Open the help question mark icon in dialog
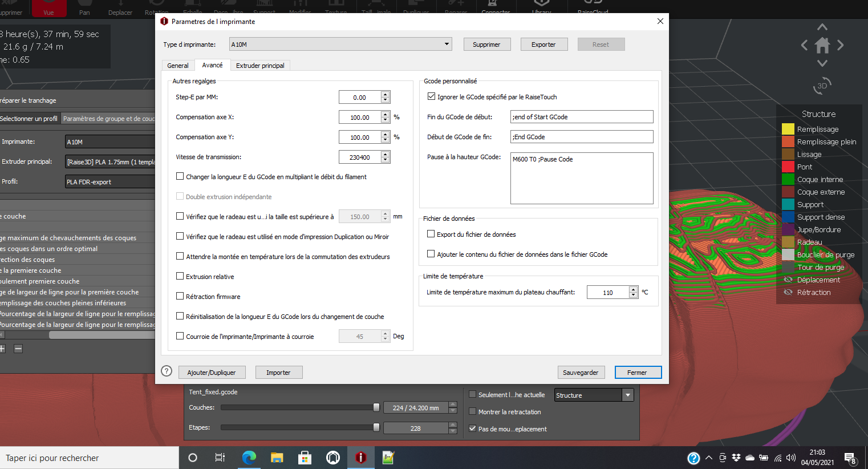The height and width of the screenshot is (469, 868). click(167, 371)
